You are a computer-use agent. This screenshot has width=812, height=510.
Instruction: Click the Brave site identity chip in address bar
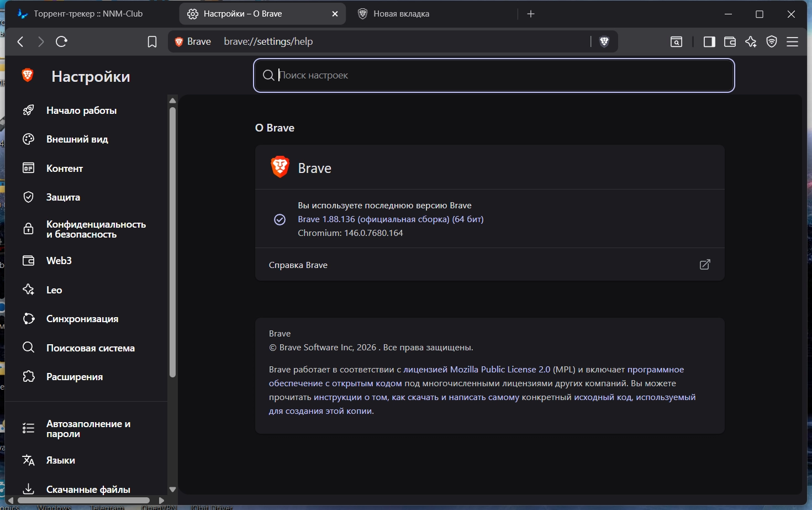point(193,41)
